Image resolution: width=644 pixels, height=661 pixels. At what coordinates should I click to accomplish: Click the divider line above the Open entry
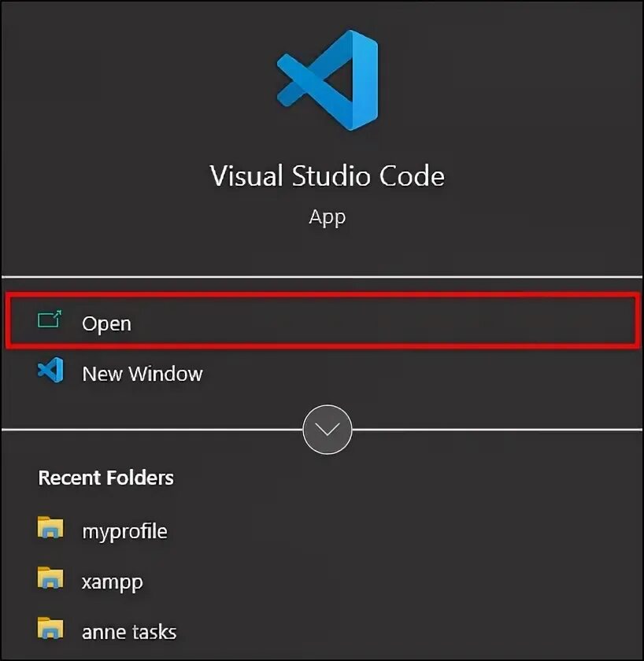click(321, 277)
